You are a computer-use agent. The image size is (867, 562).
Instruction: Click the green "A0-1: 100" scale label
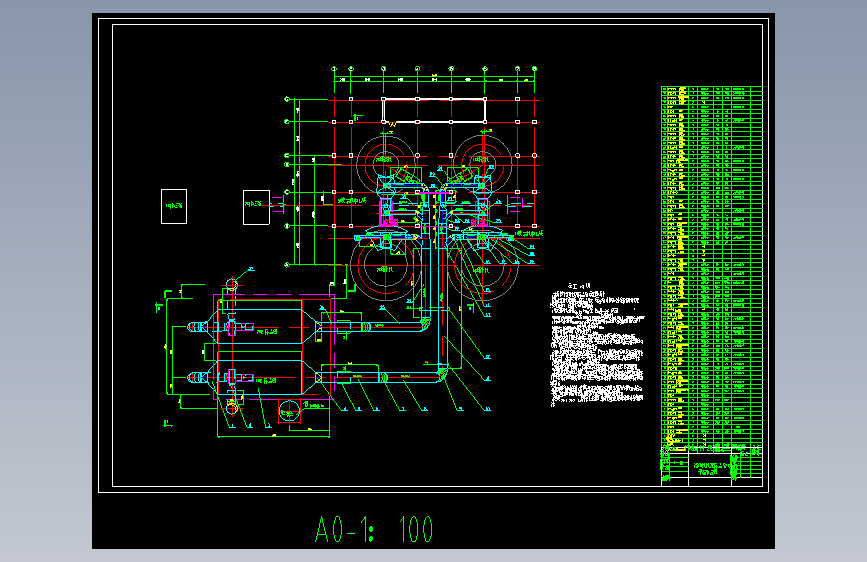(374, 529)
